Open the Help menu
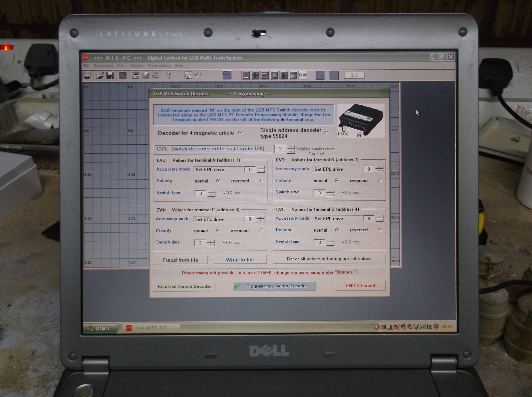This screenshot has height=397, width=532. (179, 66)
